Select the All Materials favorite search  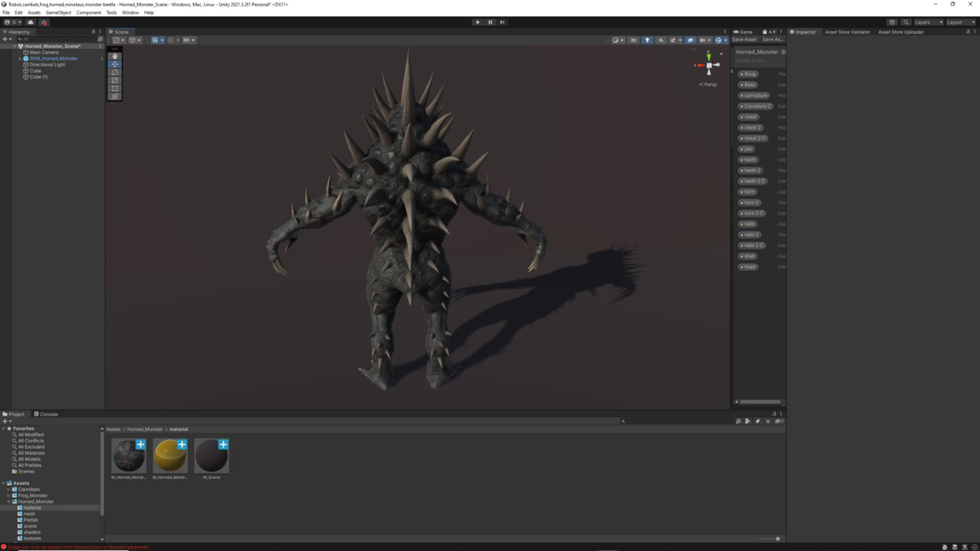(x=31, y=453)
